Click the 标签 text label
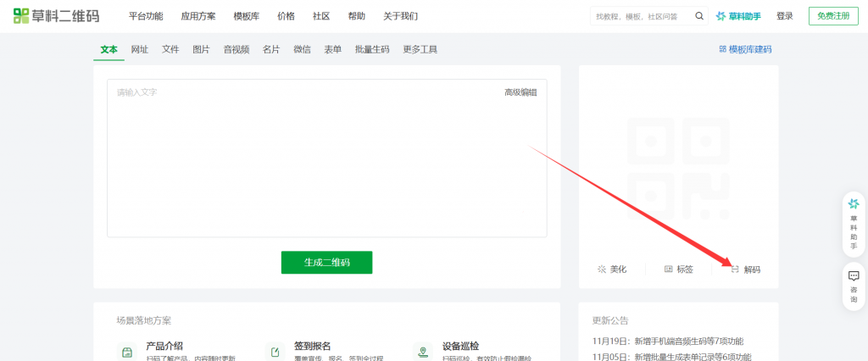 click(x=685, y=269)
